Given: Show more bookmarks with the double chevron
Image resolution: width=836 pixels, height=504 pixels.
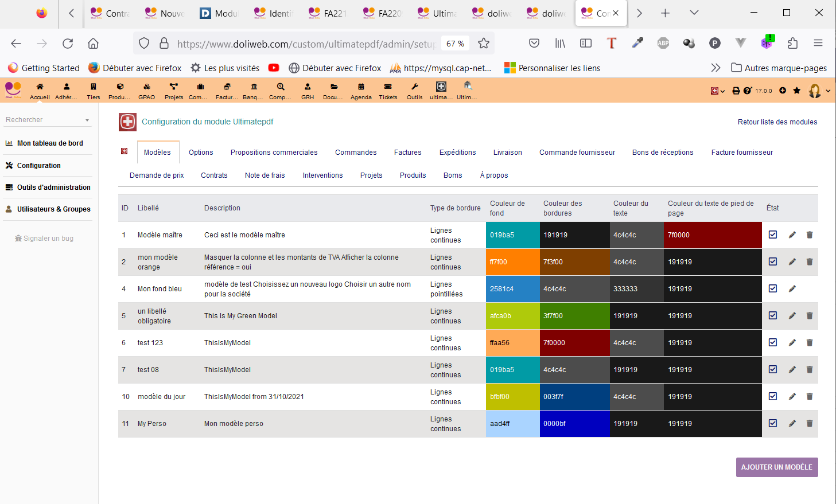Looking at the screenshot, I should coord(716,68).
